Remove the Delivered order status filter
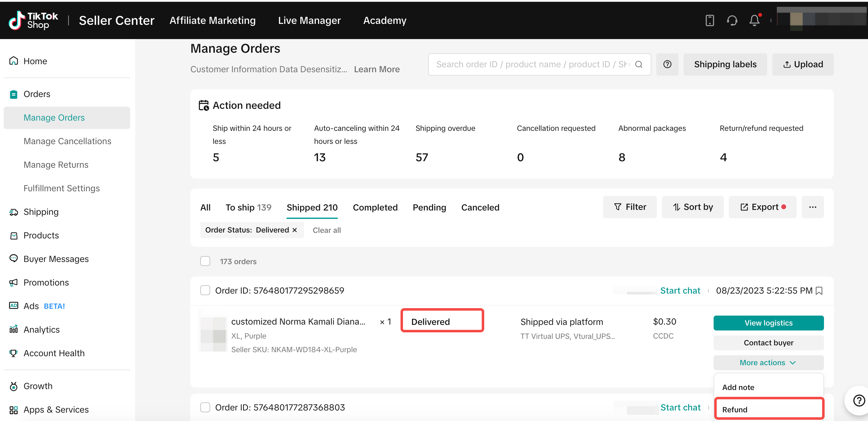 coord(295,230)
